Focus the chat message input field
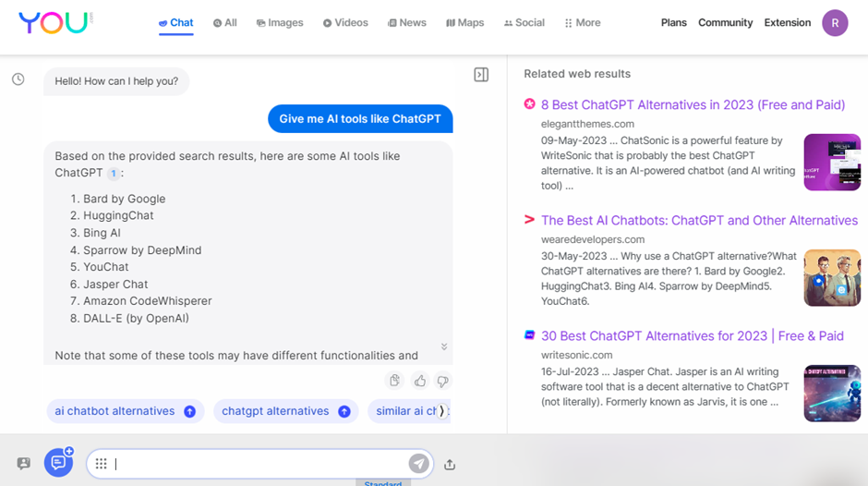868x486 pixels. pos(259,464)
